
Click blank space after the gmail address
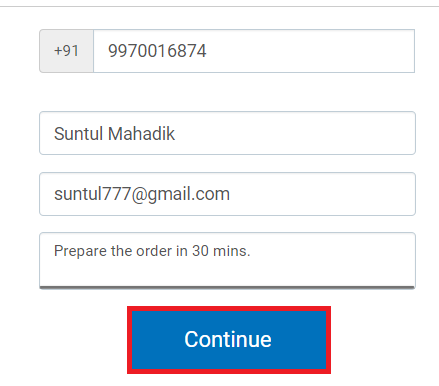coord(322,194)
